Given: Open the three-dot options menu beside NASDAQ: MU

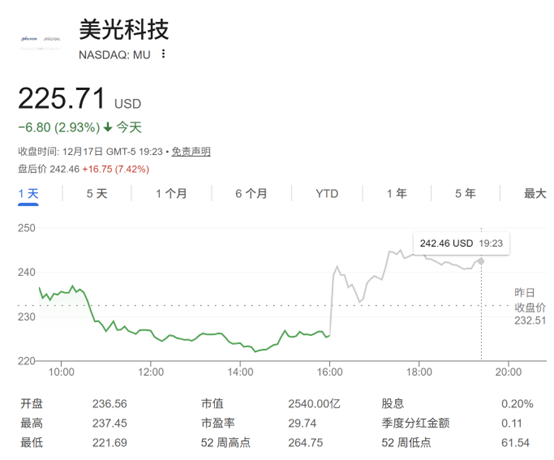Looking at the screenshot, I should pos(163,54).
